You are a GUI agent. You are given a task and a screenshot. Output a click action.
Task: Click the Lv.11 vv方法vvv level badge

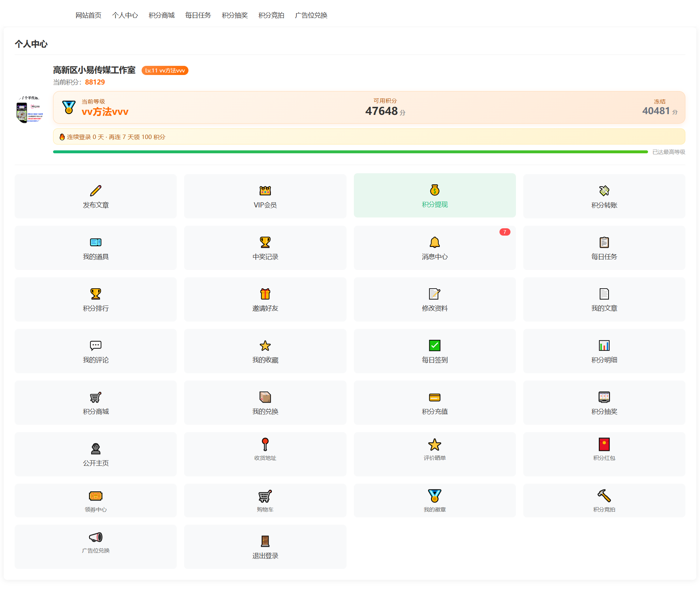165,70
